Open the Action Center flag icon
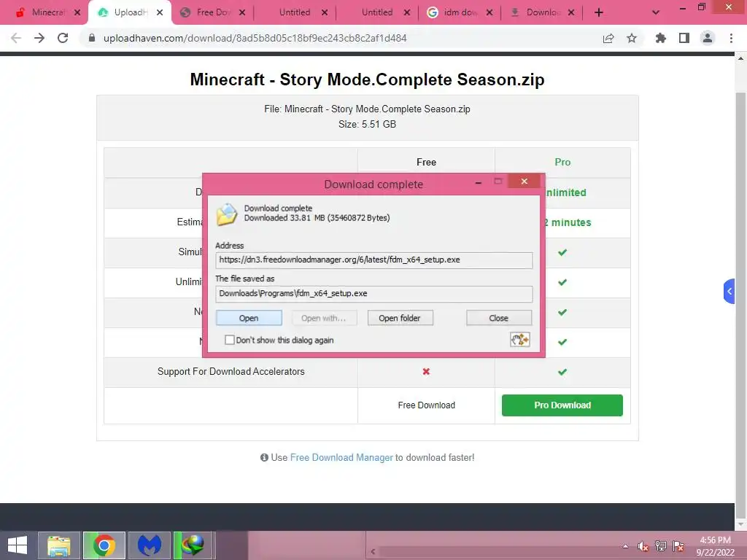The height and width of the screenshot is (560, 747). (678, 546)
